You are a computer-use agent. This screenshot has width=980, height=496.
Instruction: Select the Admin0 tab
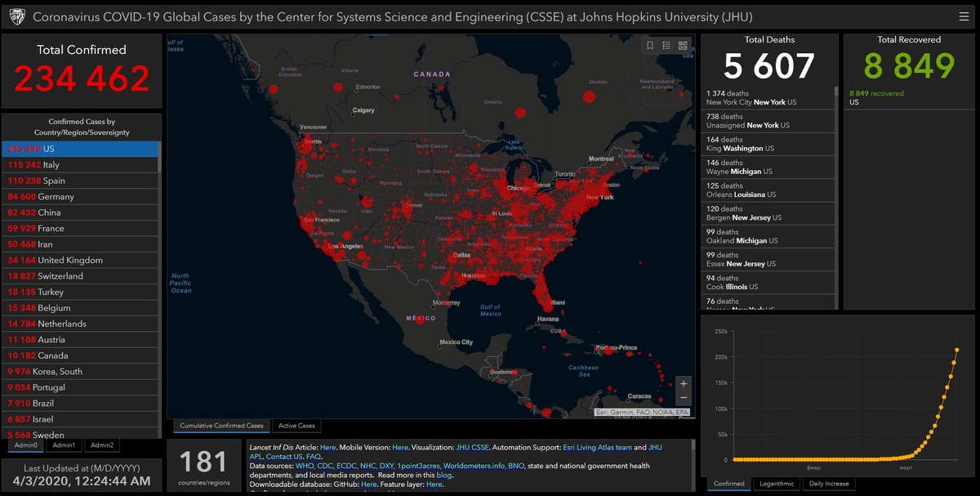click(26, 445)
